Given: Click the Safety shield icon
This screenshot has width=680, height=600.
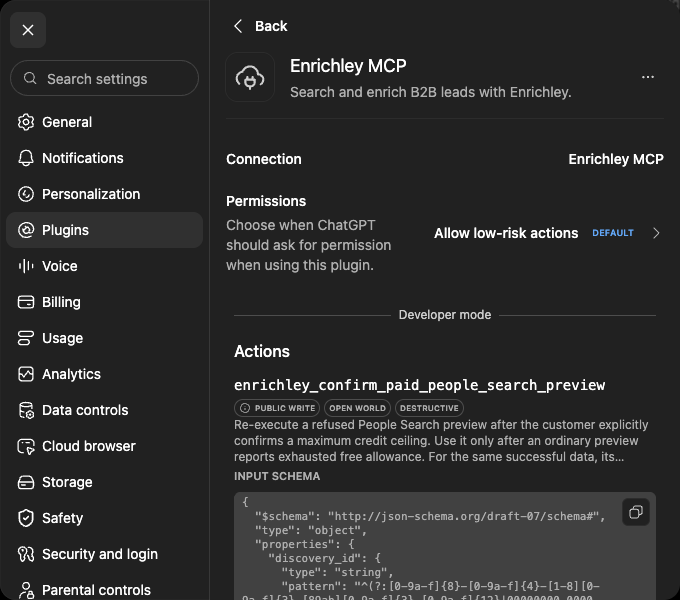Looking at the screenshot, I should 26,518.
